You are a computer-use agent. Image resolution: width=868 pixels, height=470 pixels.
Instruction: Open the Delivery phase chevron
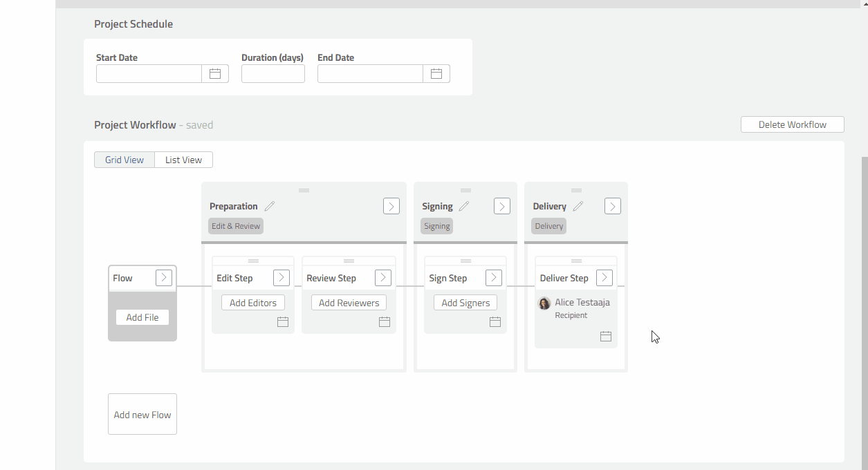coord(612,205)
